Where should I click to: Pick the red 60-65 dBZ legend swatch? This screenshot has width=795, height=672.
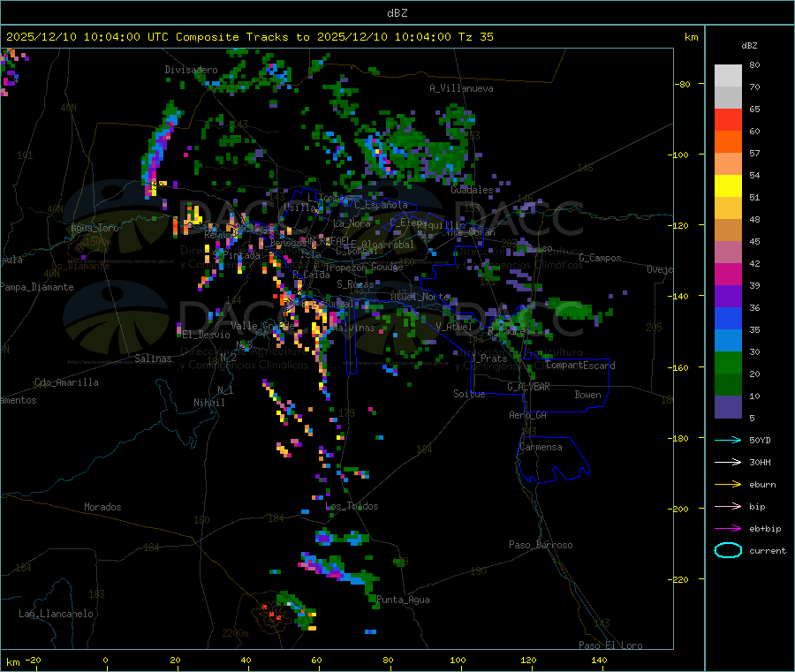(728, 119)
